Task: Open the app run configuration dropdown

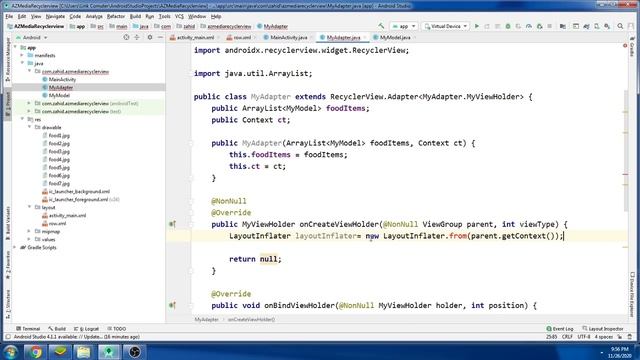Action: point(404,26)
